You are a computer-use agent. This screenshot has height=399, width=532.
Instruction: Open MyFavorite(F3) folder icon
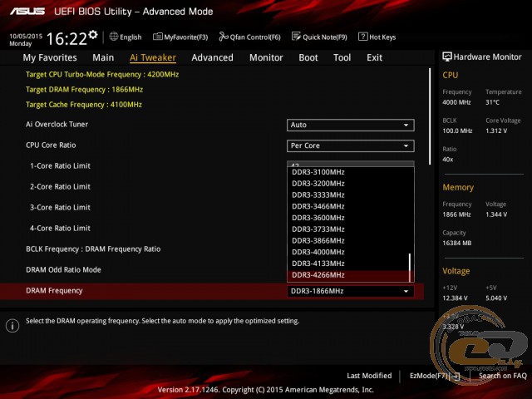pos(157,37)
